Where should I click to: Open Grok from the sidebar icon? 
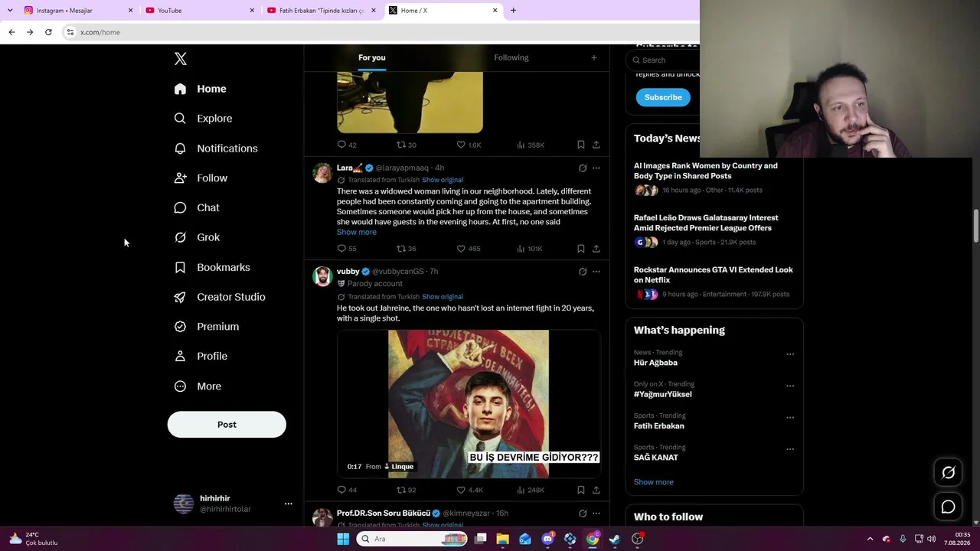click(x=180, y=237)
